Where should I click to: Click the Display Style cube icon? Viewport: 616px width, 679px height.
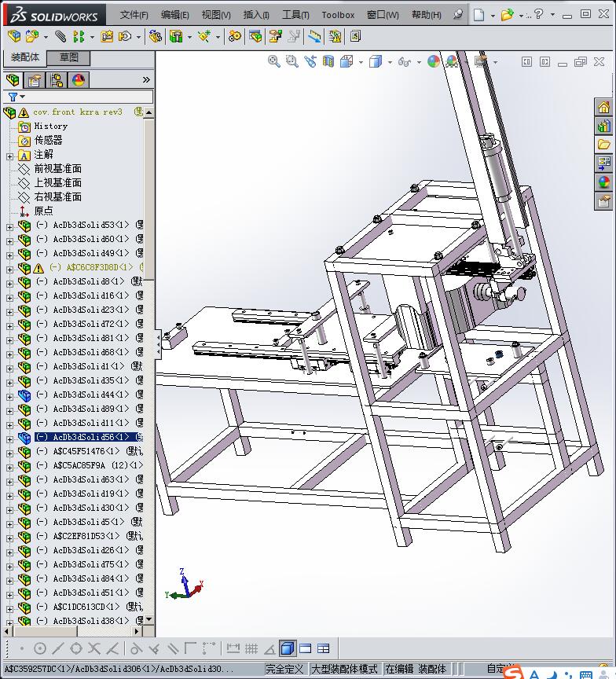click(376, 61)
